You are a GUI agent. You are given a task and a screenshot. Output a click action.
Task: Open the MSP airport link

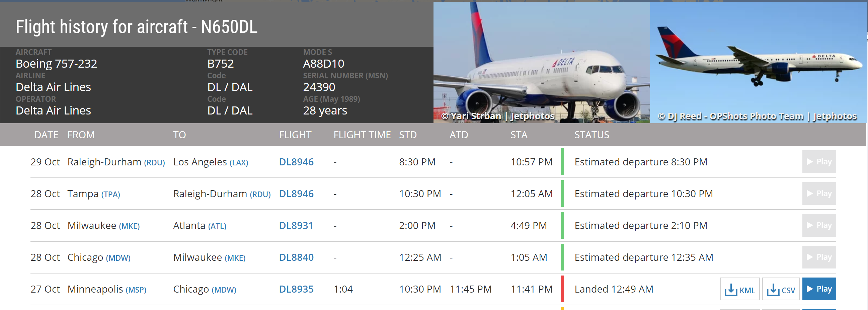(136, 290)
